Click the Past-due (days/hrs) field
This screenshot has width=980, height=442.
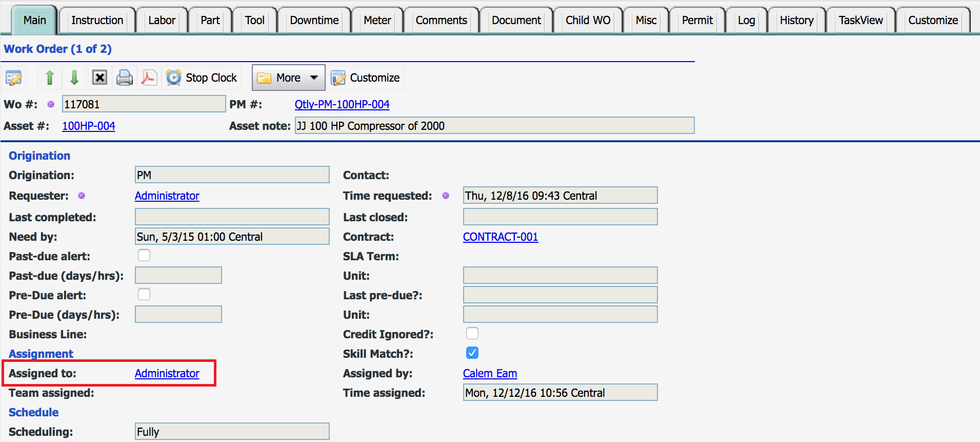point(178,275)
